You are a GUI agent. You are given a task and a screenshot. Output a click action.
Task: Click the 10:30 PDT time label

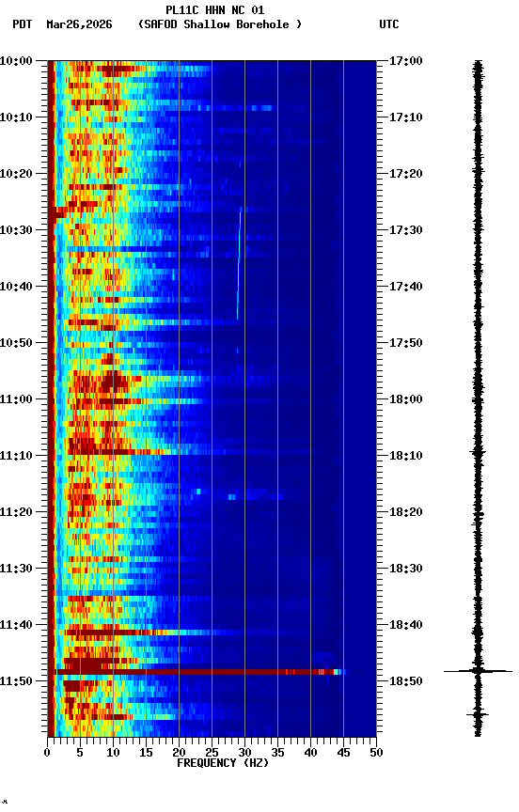click(16, 230)
